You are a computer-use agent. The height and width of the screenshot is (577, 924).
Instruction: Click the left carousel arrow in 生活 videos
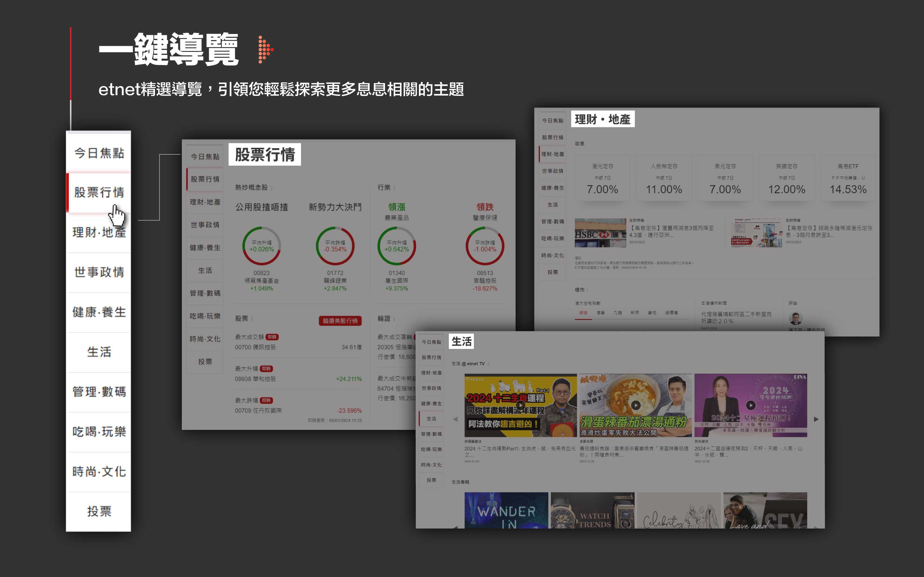455,419
